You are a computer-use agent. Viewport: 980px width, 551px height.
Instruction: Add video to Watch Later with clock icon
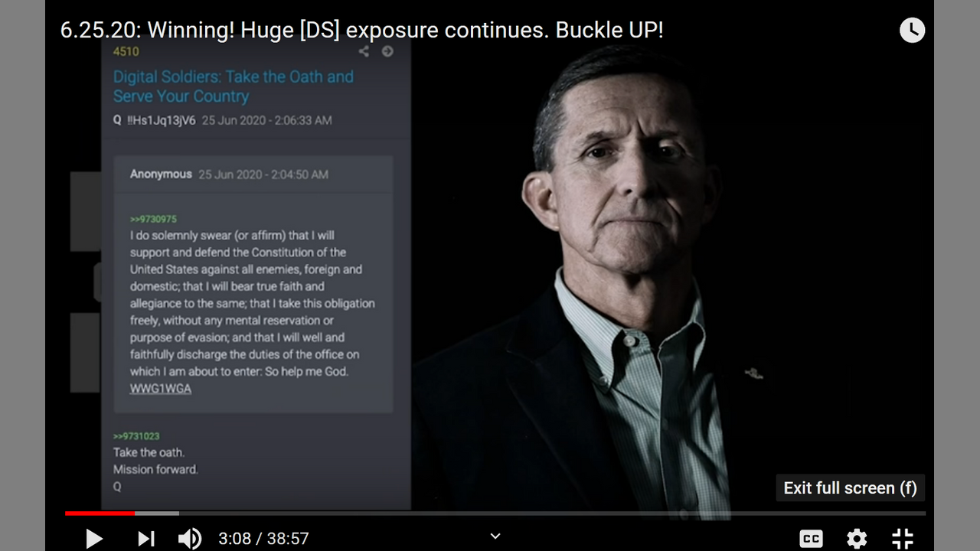tap(912, 31)
